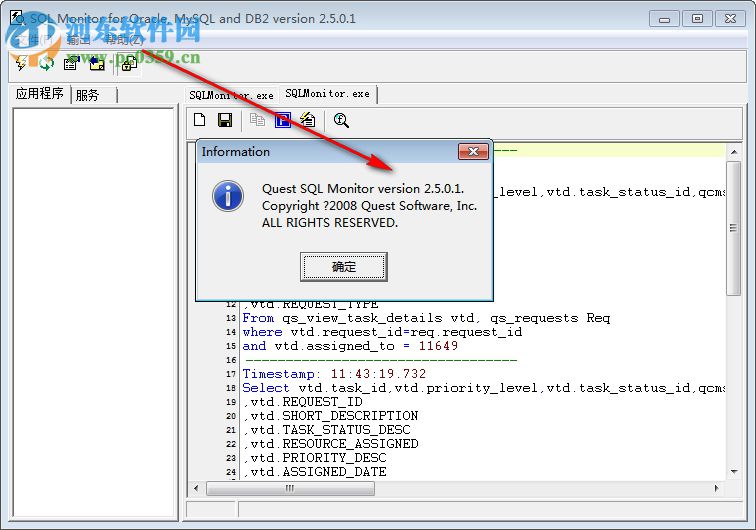This screenshot has height=530, width=756.
Task: Click the application icon in title bar
Action: point(18,18)
